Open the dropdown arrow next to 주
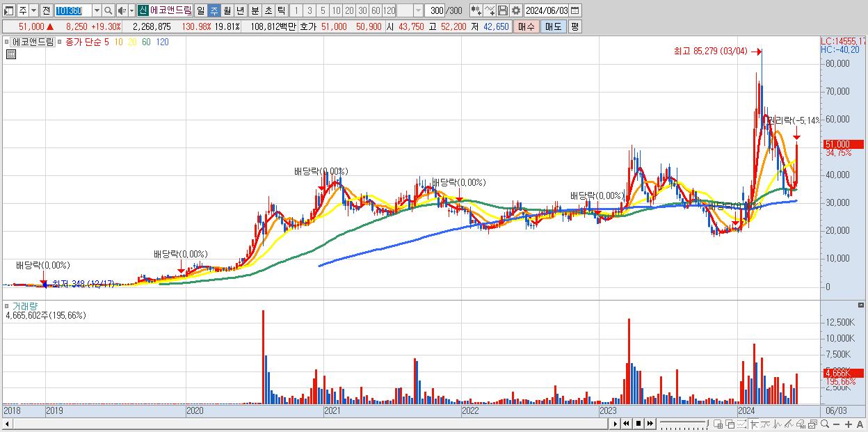868x432 pixels. pyautogui.click(x=33, y=10)
